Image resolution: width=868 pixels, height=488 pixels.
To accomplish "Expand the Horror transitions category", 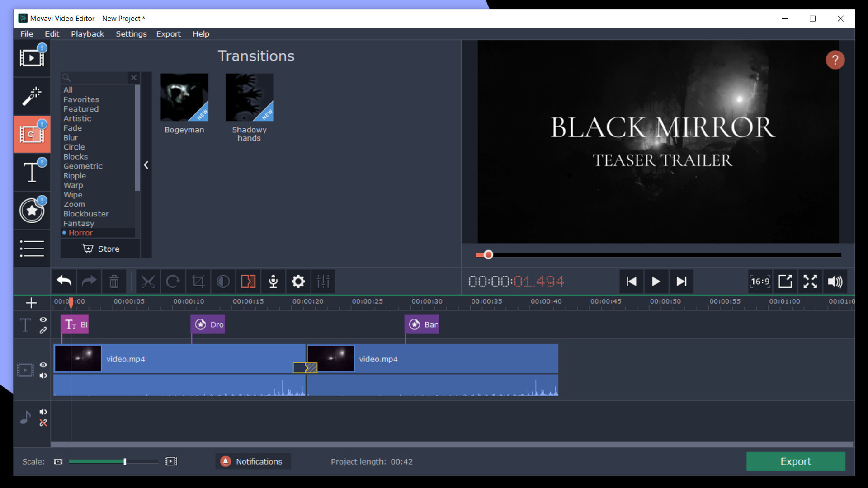I will point(80,232).
